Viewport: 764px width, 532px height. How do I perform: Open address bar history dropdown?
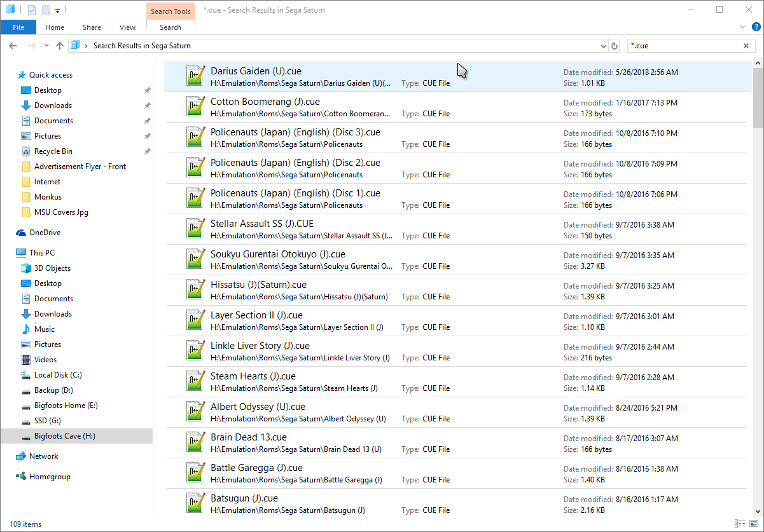pos(604,46)
